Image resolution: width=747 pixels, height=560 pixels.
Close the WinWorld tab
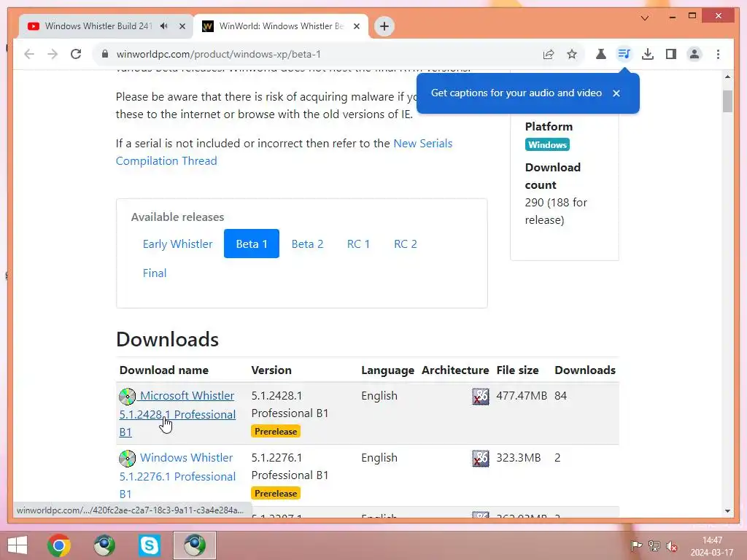[356, 26]
